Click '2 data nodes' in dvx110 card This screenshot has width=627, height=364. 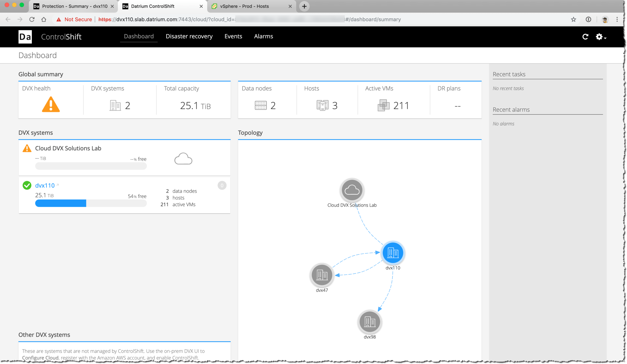[181, 191]
